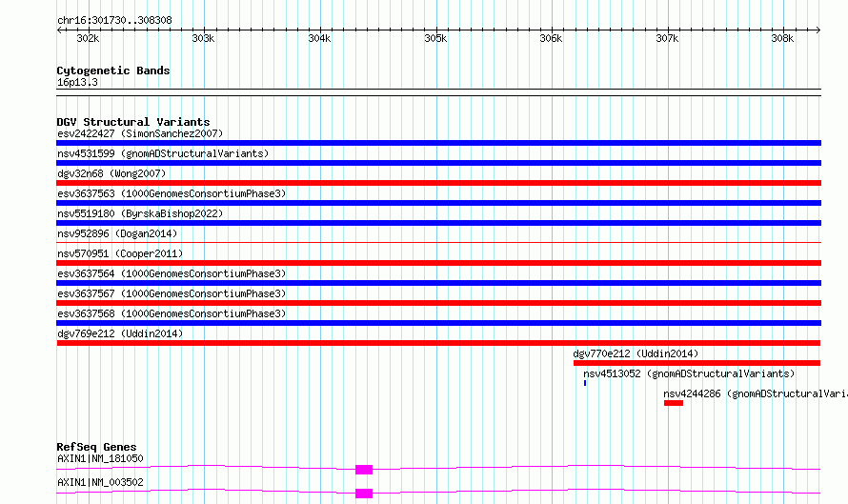Click the red bar for nsv570951
This screenshot has height=504, width=848.
[x=438, y=263]
